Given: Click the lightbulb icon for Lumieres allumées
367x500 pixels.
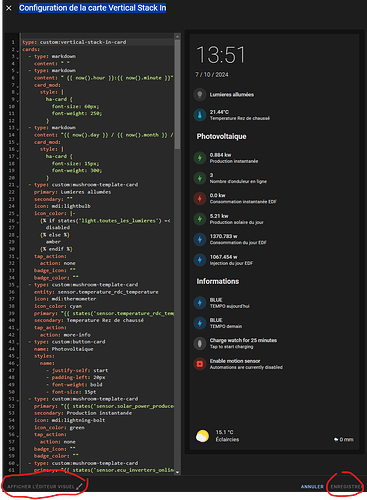Looking at the screenshot, I should [x=200, y=95].
